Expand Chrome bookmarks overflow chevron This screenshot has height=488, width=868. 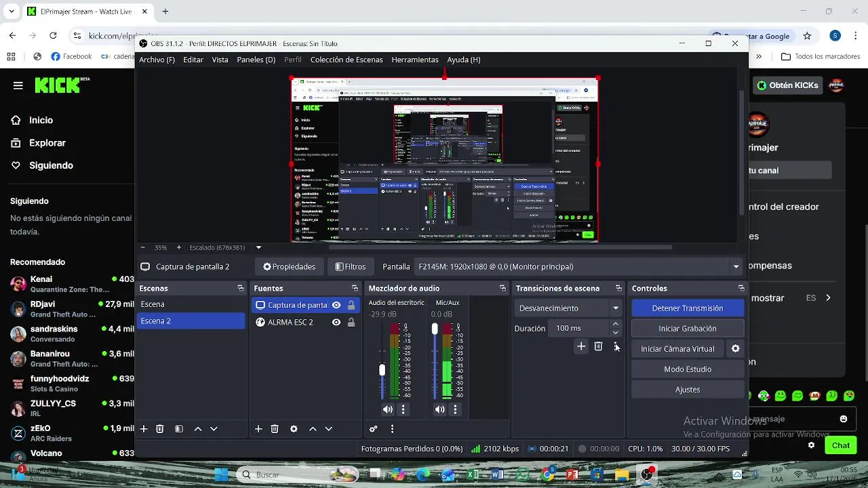tap(759, 57)
